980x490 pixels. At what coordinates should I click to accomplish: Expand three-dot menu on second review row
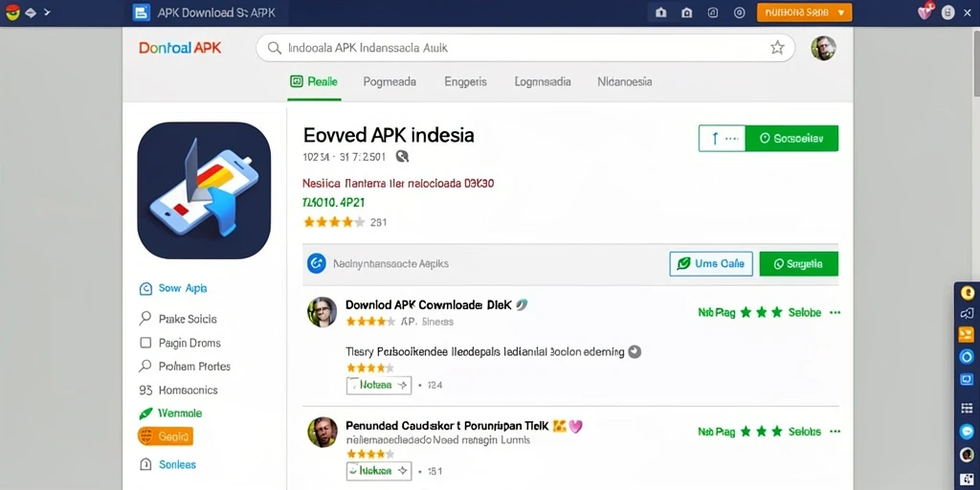835,432
